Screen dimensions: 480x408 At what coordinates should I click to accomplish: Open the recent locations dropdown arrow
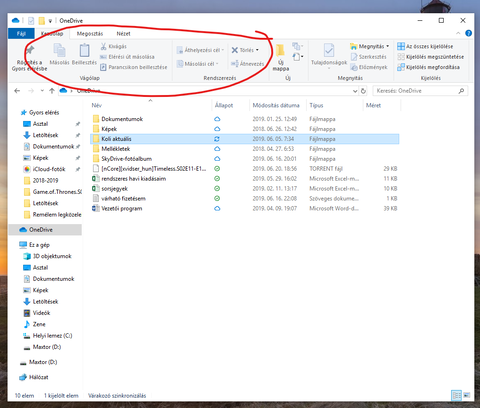pos(42,91)
